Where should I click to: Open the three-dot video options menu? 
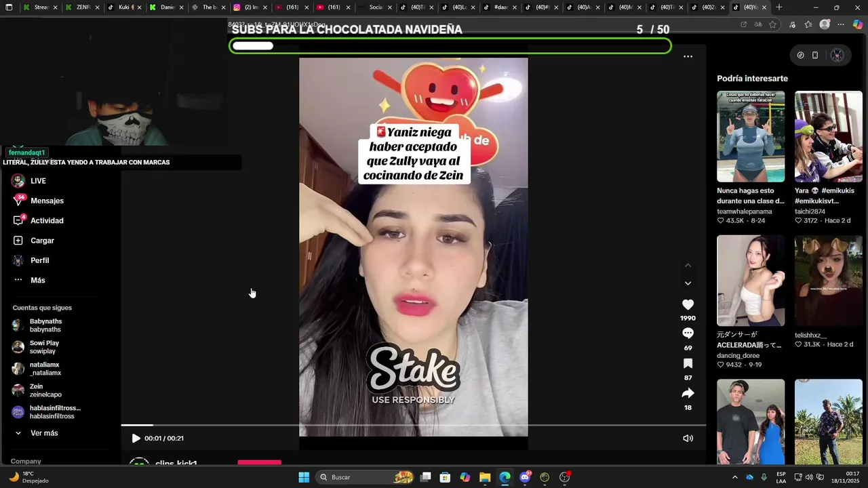coord(688,57)
